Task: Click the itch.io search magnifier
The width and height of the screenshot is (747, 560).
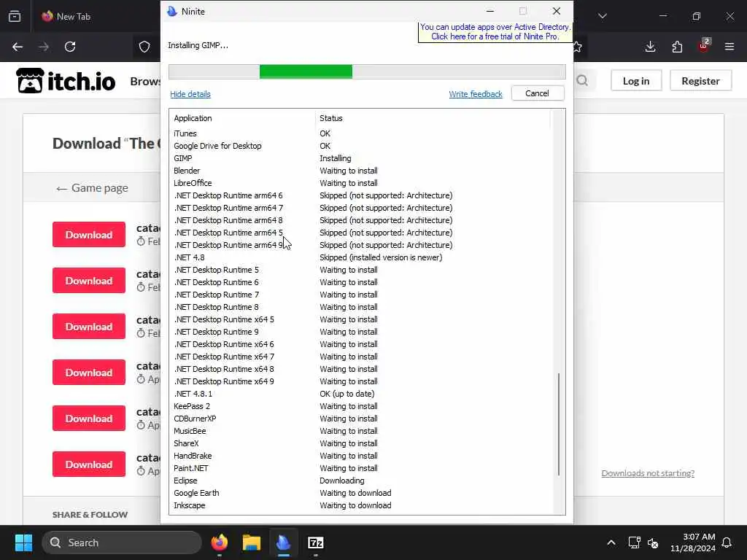Action: click(x=582, y=81)
